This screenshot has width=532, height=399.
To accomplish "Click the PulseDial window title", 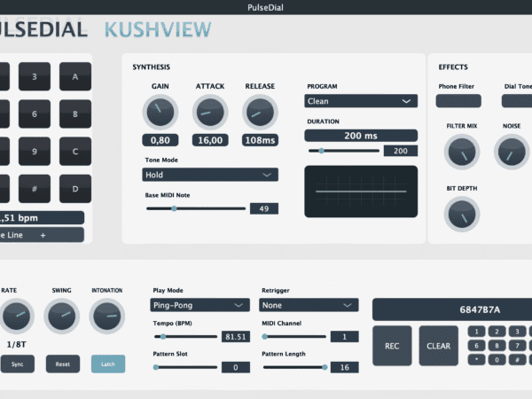I will coord(265,7).
